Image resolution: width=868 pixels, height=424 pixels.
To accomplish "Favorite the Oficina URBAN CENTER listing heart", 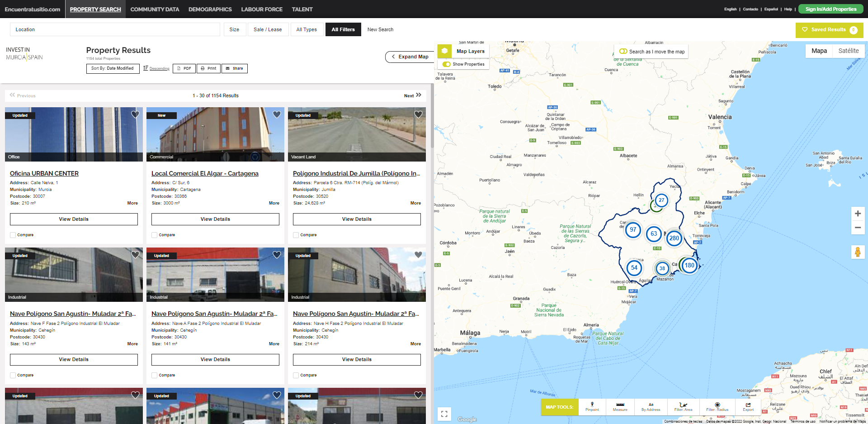I will [135, 114].
